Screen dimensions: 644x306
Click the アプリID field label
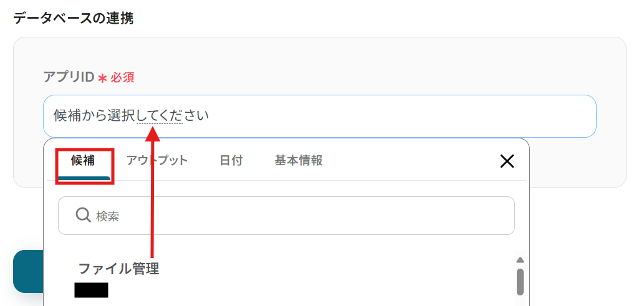click(68, 77)
